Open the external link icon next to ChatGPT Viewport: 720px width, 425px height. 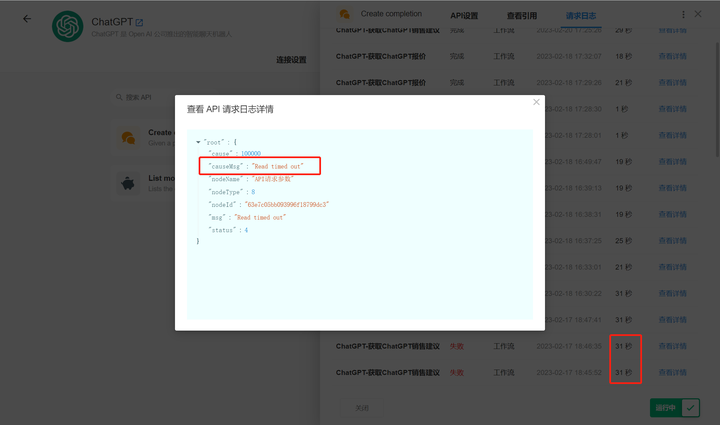[x=140, y=22]
